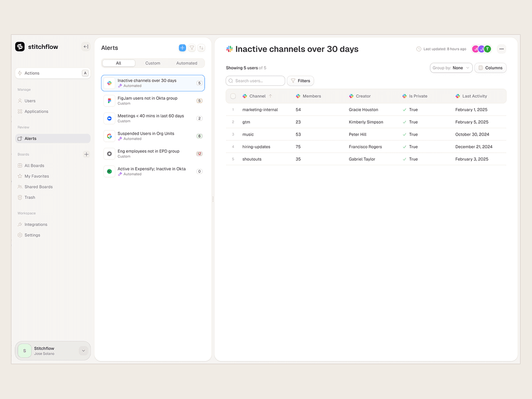
Task: Open the alerts filter funnel icon
Action: tap(192, 48)
